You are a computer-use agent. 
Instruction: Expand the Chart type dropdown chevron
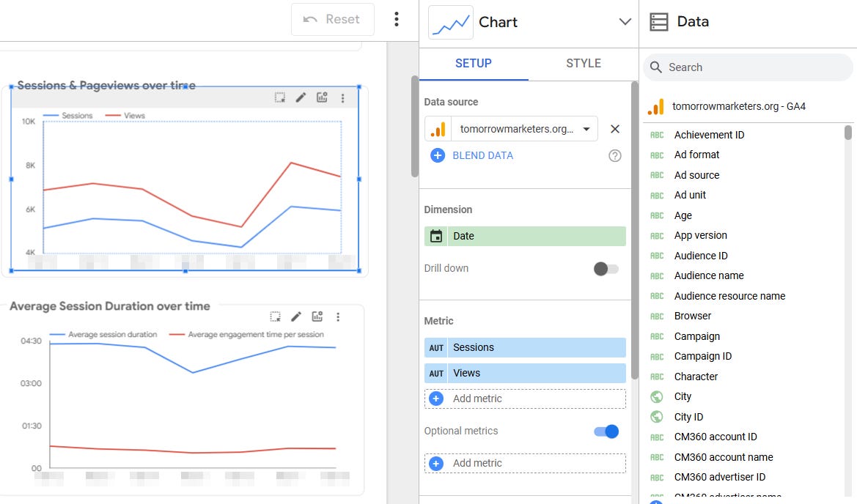[625, 22]
